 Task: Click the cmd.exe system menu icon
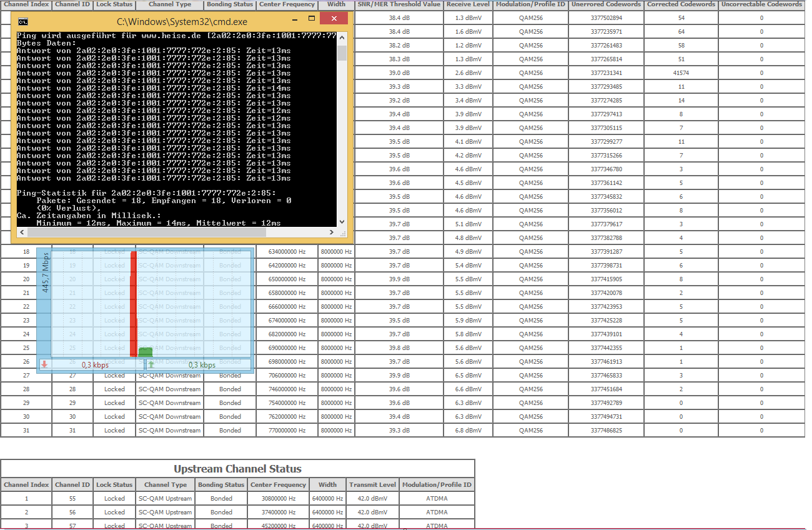point(22,22)
